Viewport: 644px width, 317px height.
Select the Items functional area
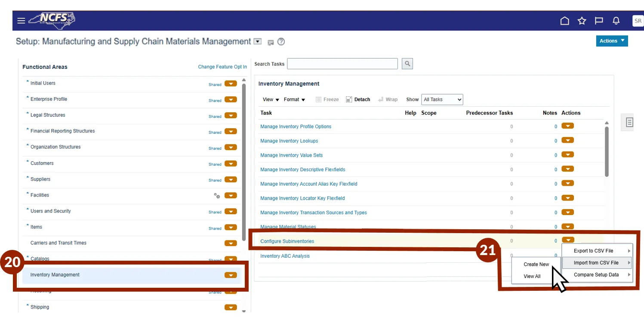tap(36, 227)
